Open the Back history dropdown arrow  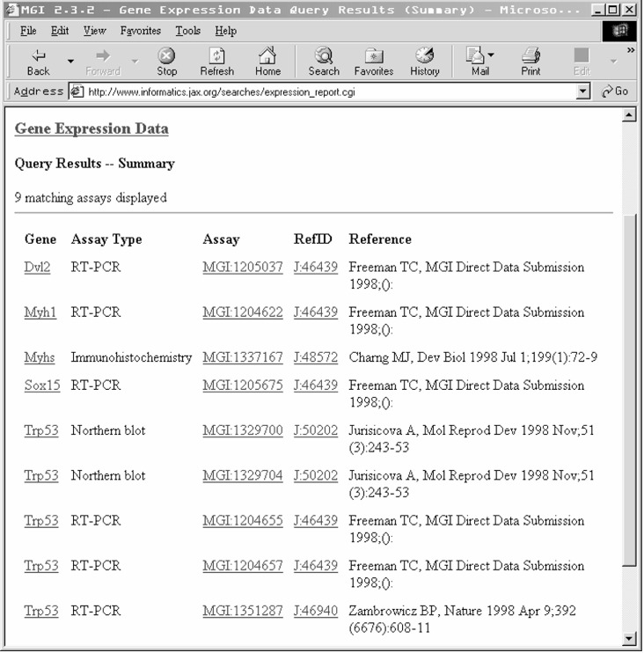(70, 62)
